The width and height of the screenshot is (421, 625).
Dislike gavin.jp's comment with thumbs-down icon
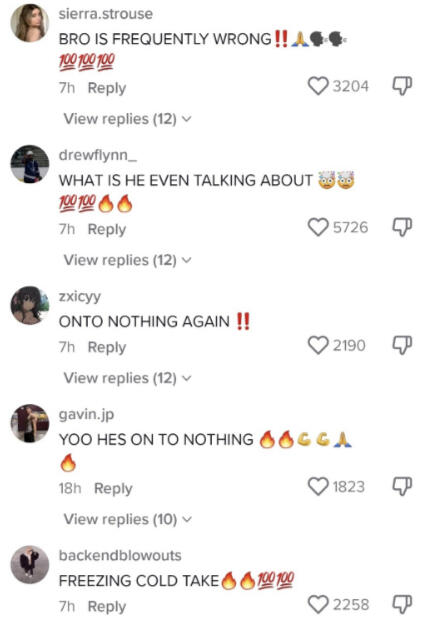(402, 487)
